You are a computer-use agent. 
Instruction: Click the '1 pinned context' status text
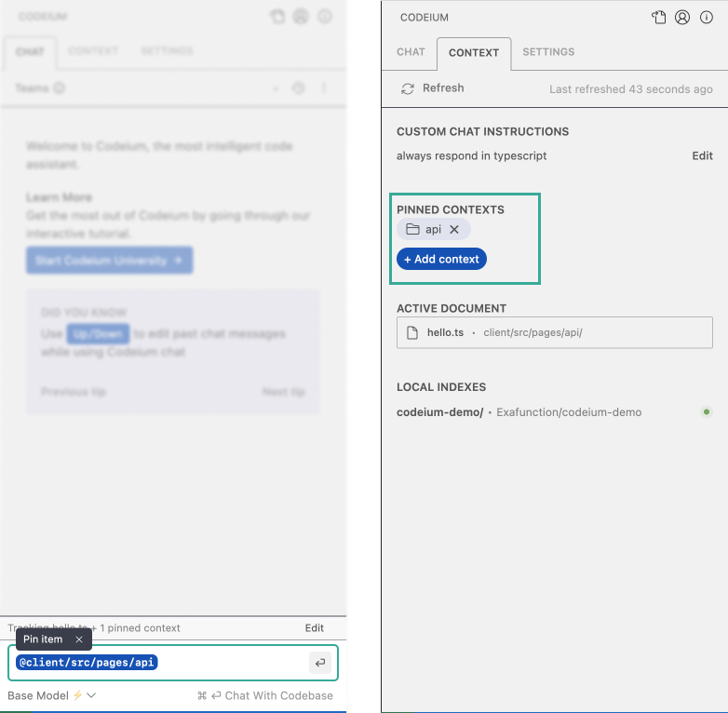[x=140, y=628]
